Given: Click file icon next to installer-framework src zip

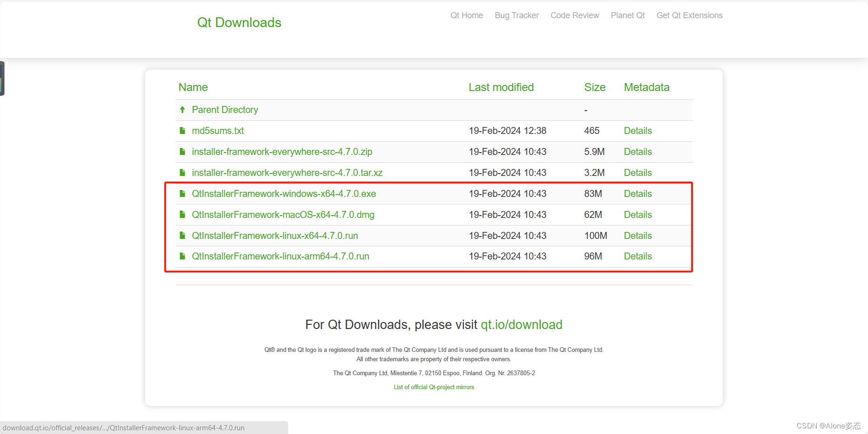Looking at the screenshot, I should point(182,152).
